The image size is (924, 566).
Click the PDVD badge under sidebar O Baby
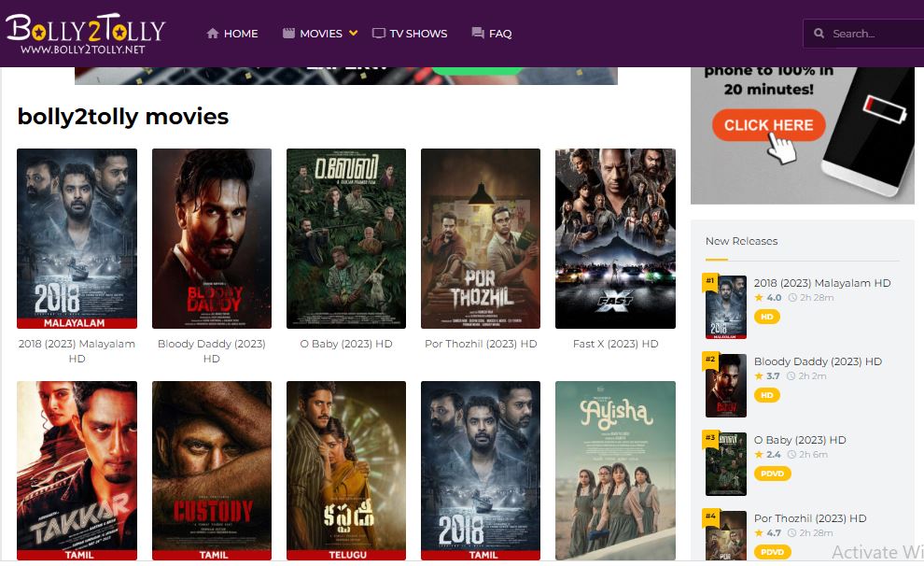[x=772, y=474]
